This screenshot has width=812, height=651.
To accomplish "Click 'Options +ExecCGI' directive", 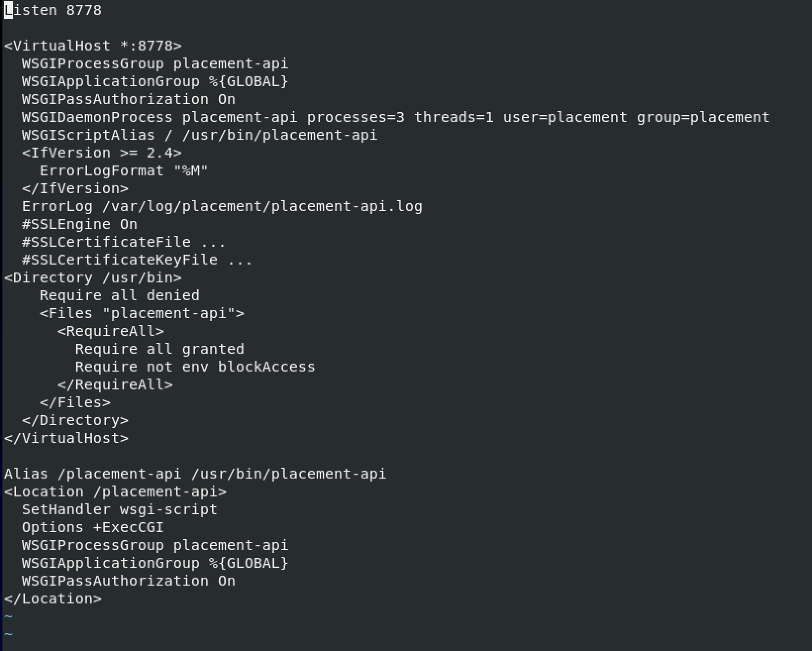I will coord(93,527).
